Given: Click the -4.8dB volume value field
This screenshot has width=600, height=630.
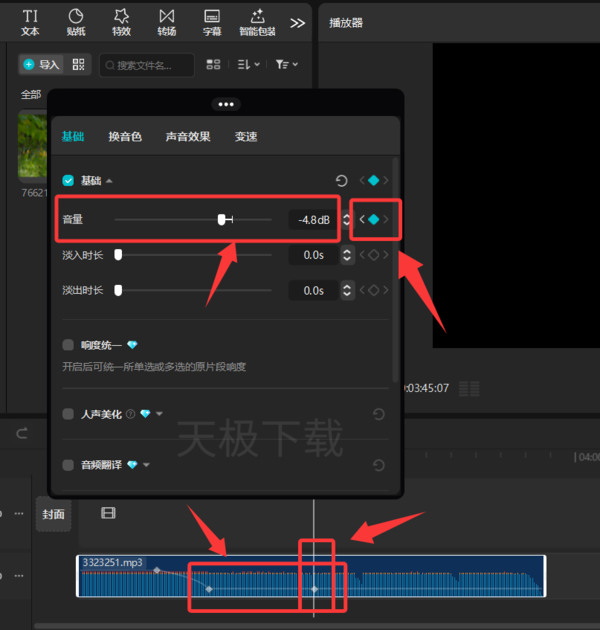Looking at the screenshot, I should pyautogui.click(x=313, y=220).
